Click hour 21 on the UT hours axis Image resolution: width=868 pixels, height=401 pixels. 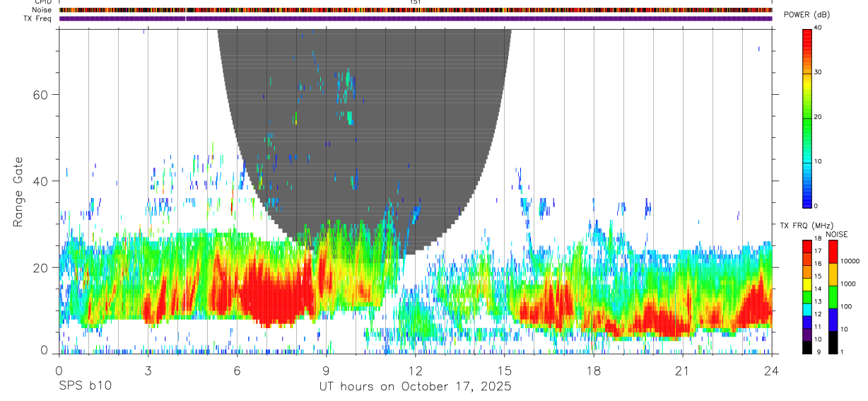(682, 371)
